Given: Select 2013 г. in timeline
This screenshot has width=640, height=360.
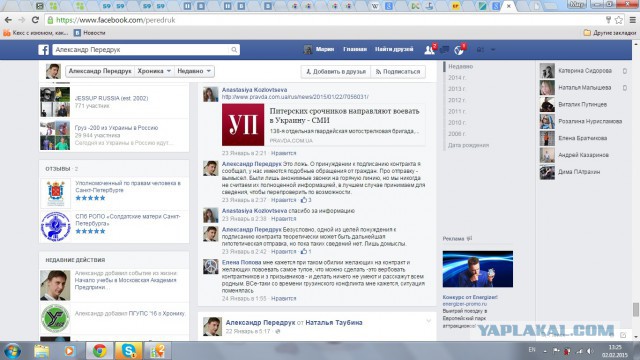Looking at the screenshot, I should tap(457, 89).
